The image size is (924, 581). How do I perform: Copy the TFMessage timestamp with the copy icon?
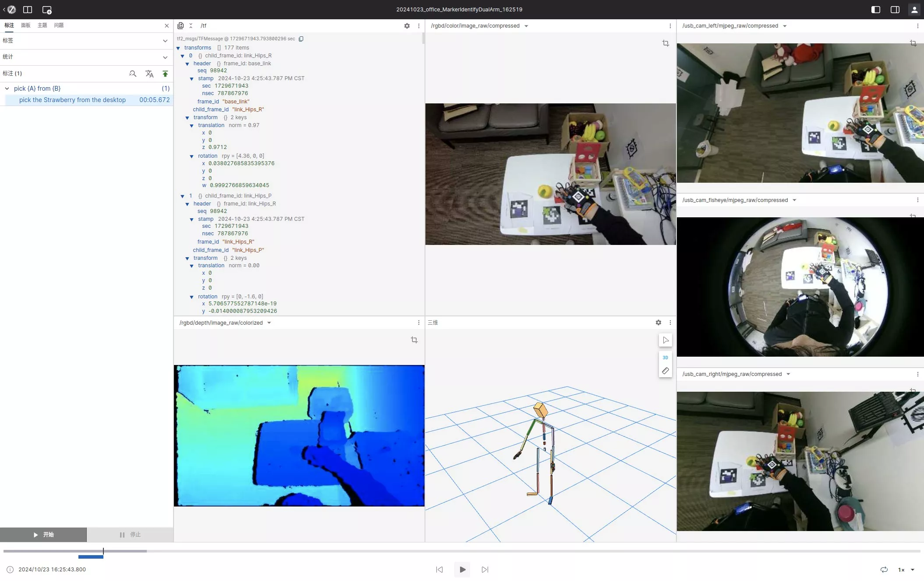coord(301,39)
